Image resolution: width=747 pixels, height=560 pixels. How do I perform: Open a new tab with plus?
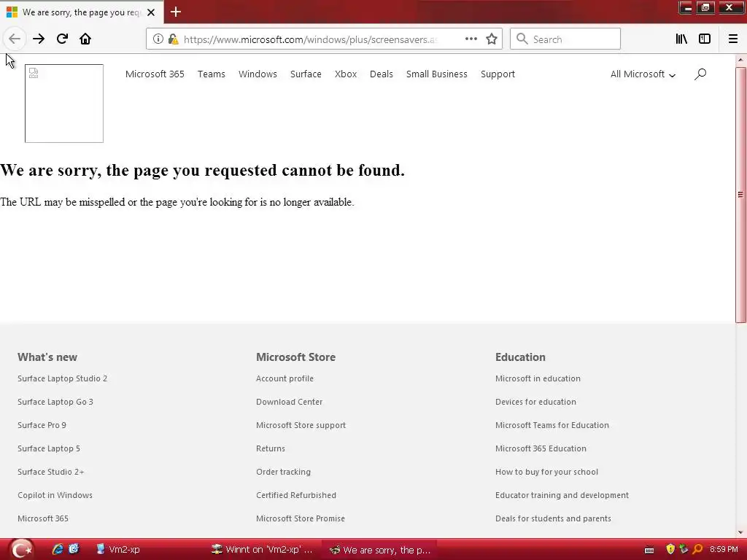click(x=176, y=12)
